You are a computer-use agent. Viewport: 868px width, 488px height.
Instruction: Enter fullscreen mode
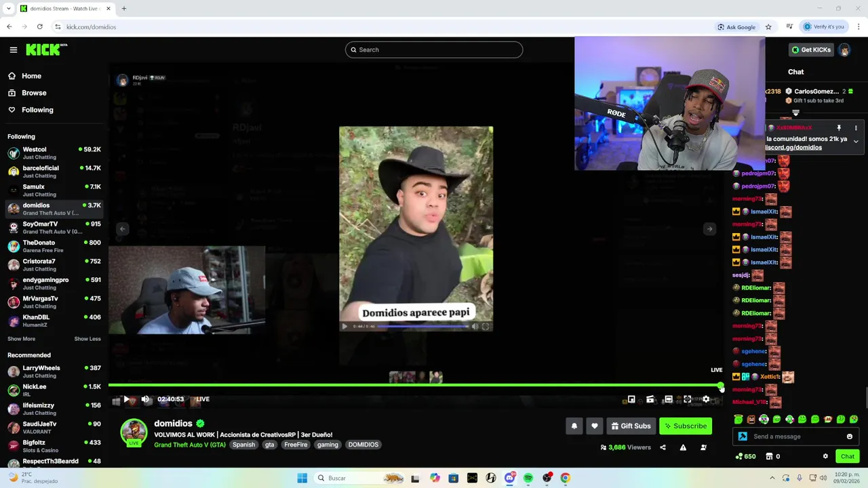(x=688, y=399)
